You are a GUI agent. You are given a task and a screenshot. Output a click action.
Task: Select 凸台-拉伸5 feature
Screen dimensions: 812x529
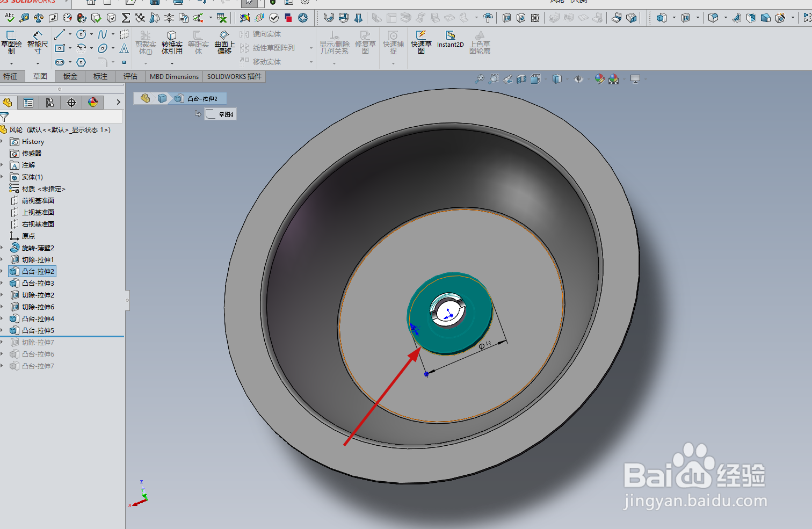tap(32, 331)
